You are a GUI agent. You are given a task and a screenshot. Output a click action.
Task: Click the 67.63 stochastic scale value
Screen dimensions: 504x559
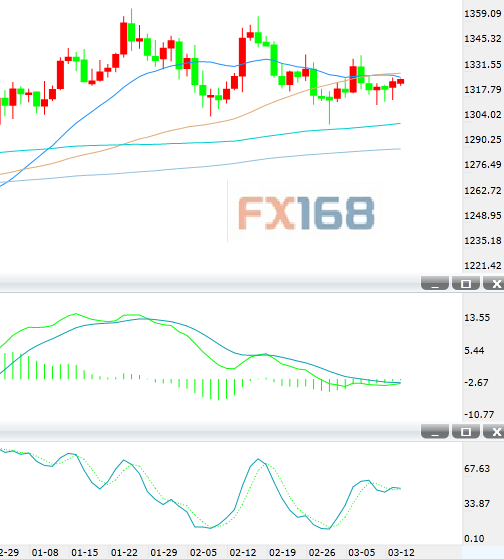pyautogui.click(x=477, y=468)
